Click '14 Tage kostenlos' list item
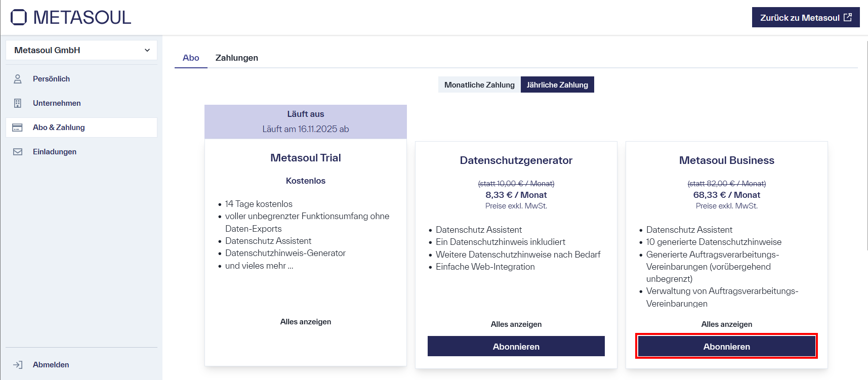Screen dimensions: 868x380 [x=259, y=204]
